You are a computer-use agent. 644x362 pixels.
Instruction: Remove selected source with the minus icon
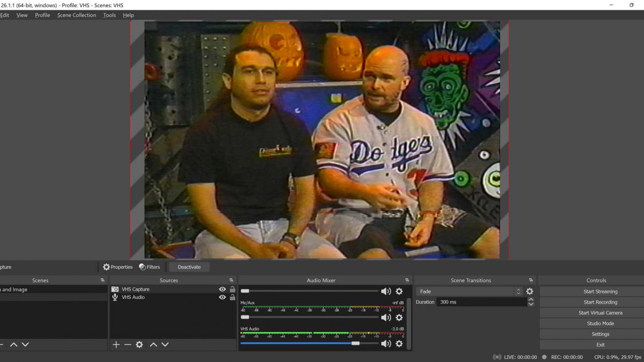(128, 345)
